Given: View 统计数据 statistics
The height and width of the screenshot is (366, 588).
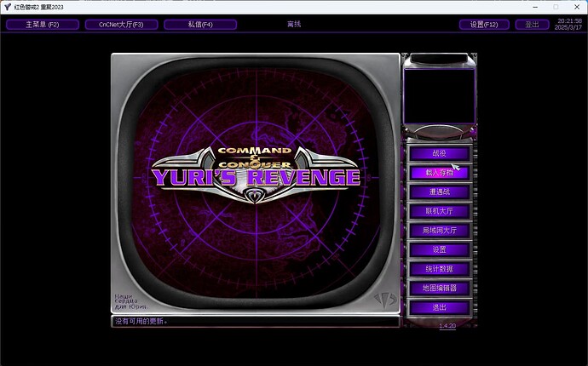Looking at the screenshot, I should [439, 269].
